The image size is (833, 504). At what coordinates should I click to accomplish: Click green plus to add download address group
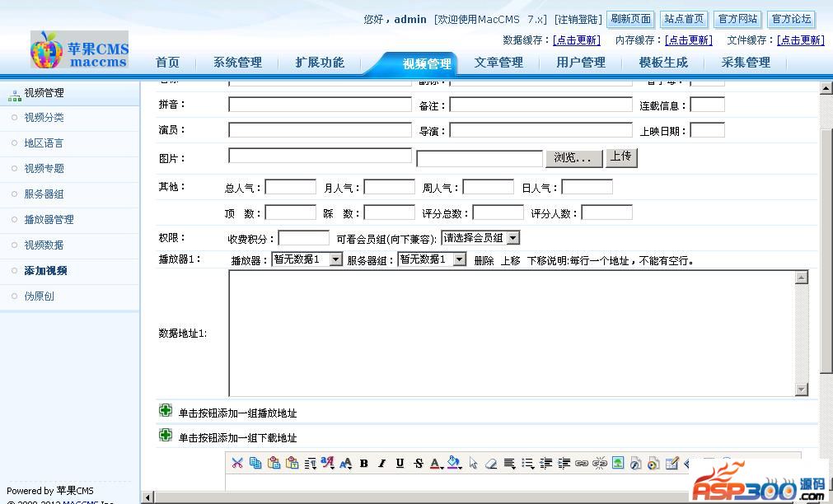point(166,436)
